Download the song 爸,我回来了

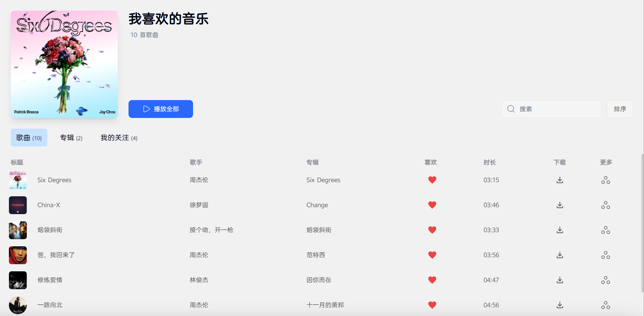[x=560, y=255]
